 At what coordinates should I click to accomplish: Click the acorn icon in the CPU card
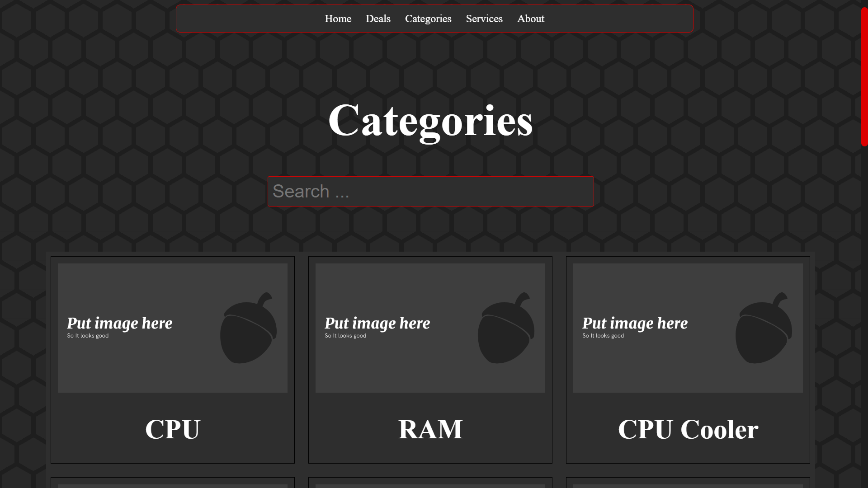pyautogui.click(x=249, y=328)
